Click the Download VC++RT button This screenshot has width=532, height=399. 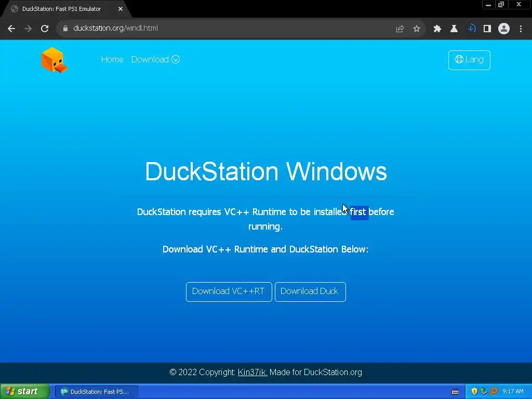pos(229,292)
